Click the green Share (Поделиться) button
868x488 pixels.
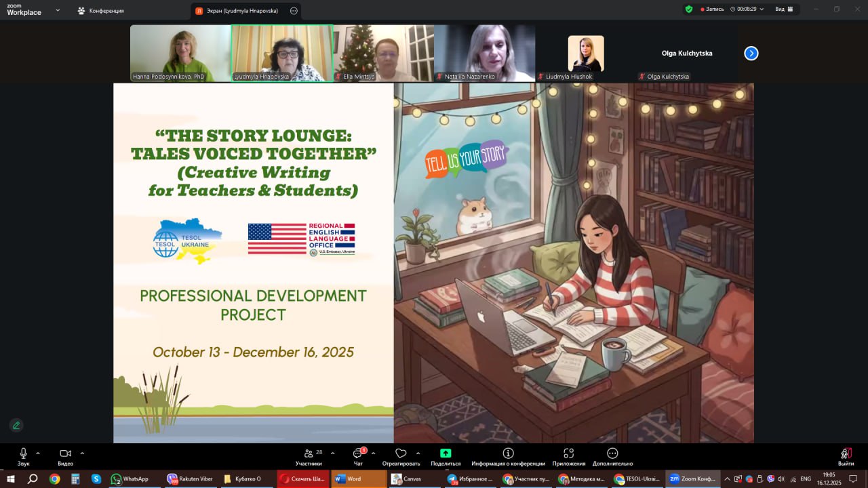click(x=446, y=454)
